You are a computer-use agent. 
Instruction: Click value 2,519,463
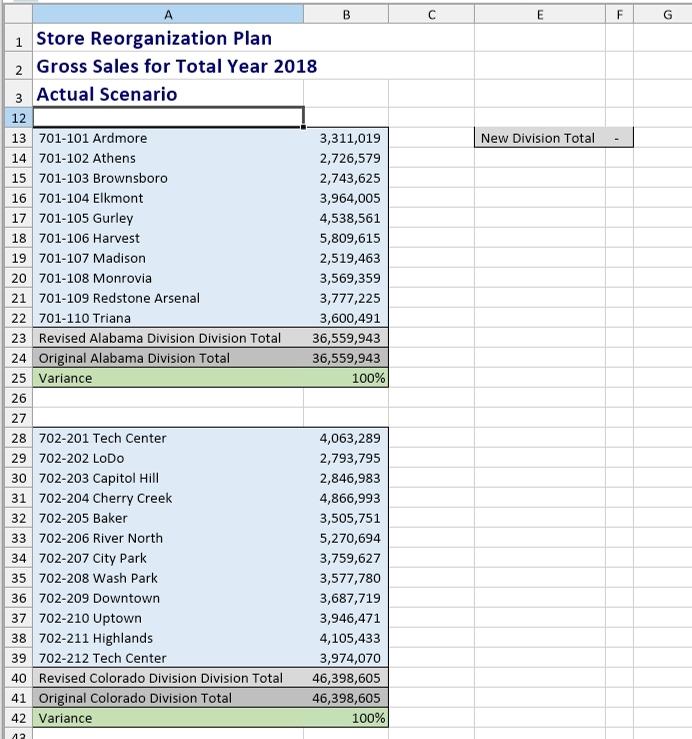pos(346,258)
